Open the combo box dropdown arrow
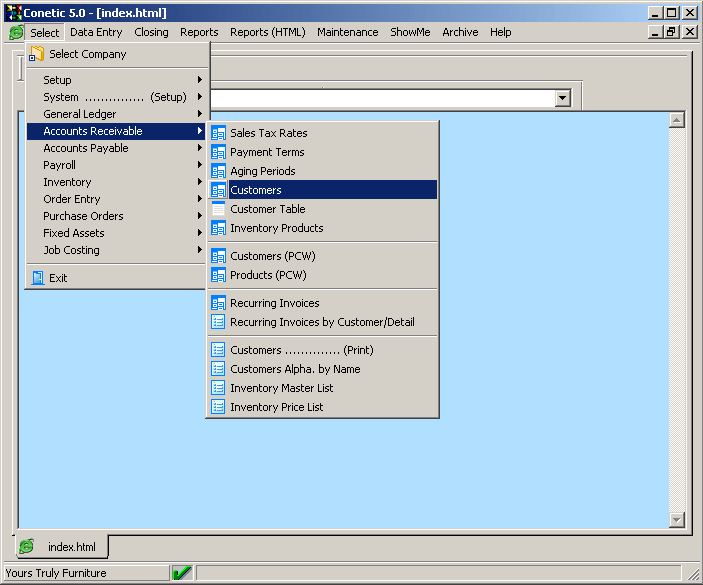Viewport: 703px width, 585px height. (562, 98)
